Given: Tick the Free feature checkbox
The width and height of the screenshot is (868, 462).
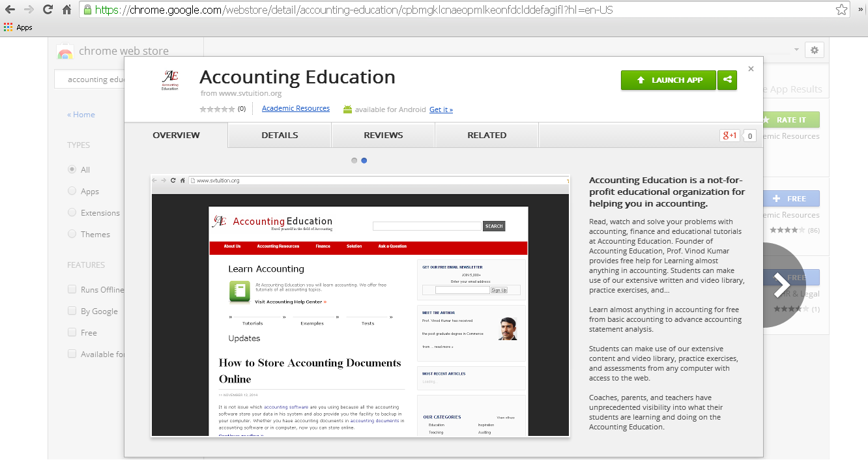Looking at the screenshot, I should [72, 332].
